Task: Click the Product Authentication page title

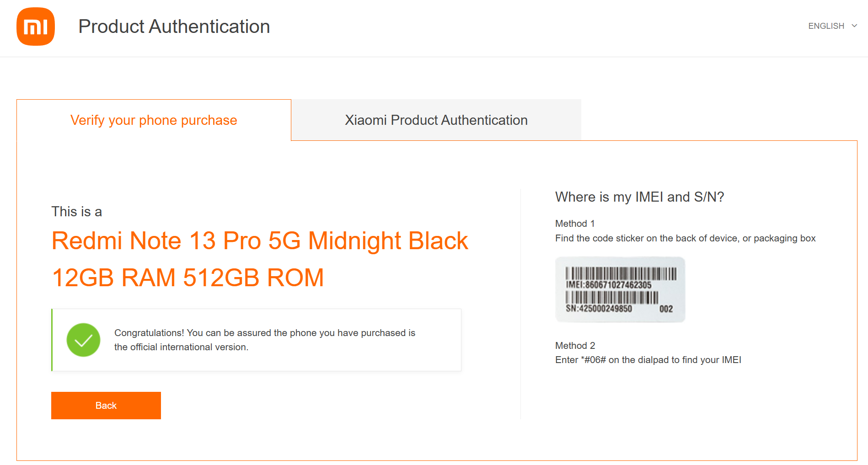Action: pyautogui.click(x=174, y=27)
